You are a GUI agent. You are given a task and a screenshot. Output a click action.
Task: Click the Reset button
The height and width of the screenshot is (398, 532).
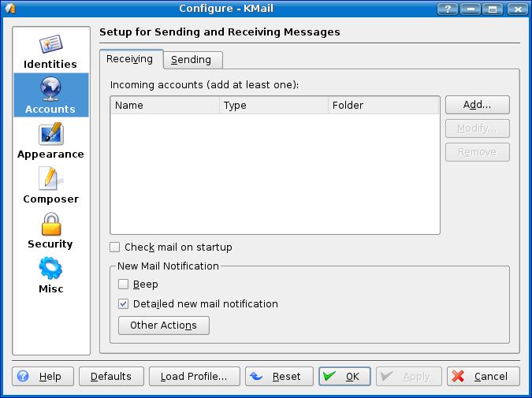[x=279, y=376]
